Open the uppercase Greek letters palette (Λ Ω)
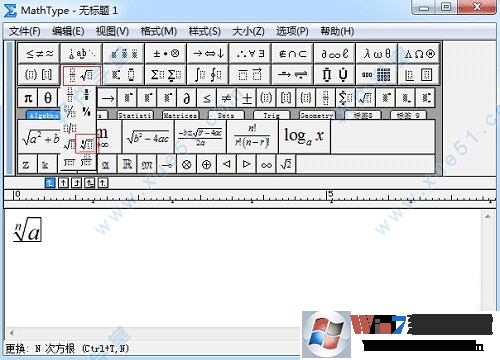The image size is (500, 360). pyautogui.click(x=419, y=53)
